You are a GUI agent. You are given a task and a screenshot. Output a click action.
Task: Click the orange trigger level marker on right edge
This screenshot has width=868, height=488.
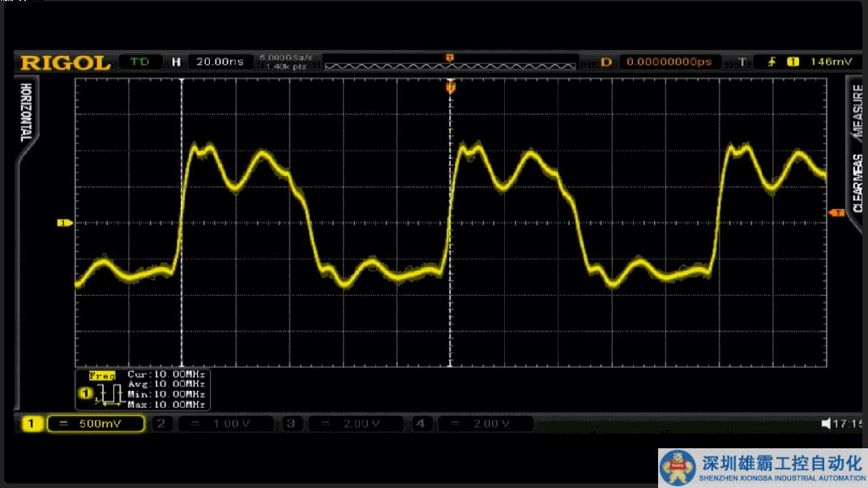[x=837, y=212]
